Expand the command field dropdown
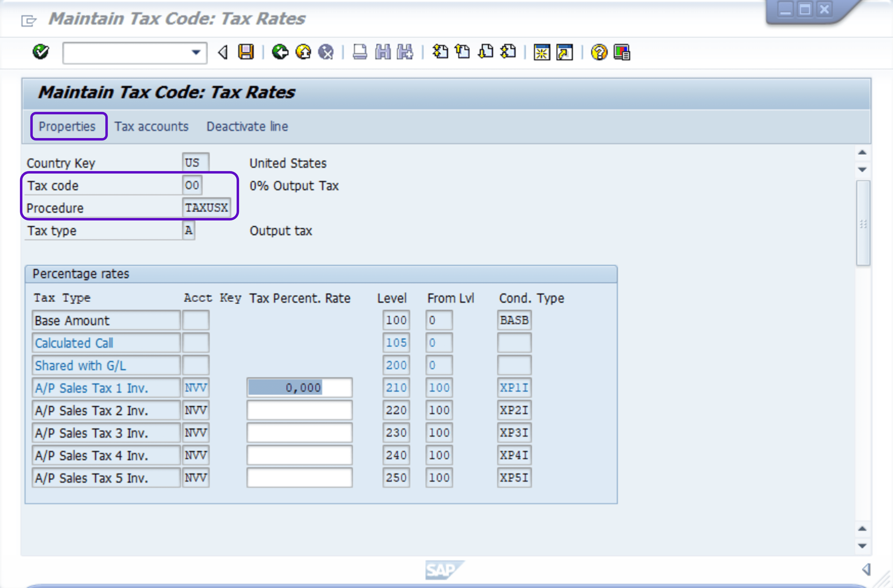 195,52
